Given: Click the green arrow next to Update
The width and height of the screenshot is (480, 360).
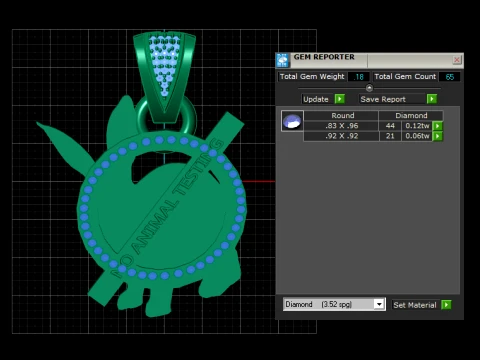Looking at the screenshot, I should 339,99.
